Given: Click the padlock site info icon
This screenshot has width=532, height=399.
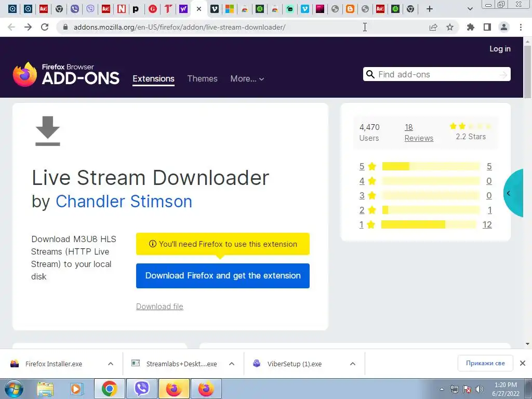Looking at the screenshot, I should [x=66, y=27].
